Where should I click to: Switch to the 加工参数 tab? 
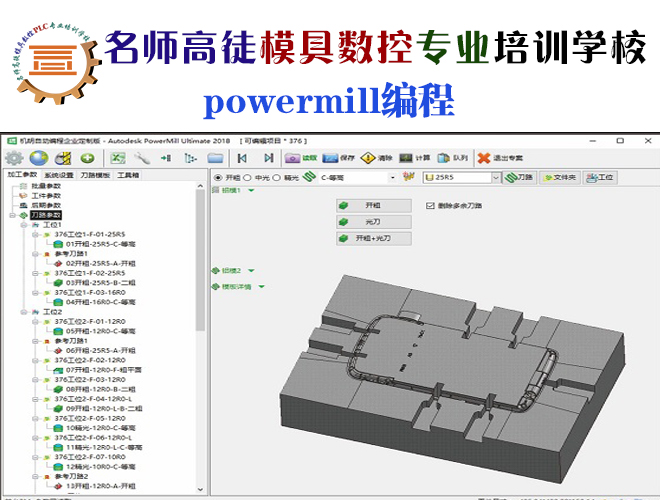coord(22,174)
